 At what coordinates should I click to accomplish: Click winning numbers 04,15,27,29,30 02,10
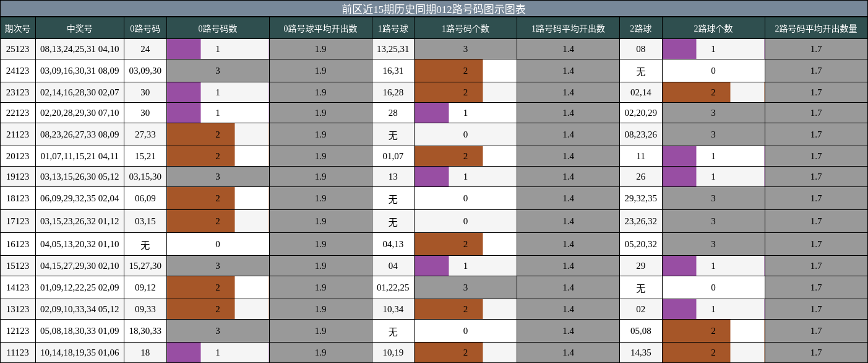(80, 266)
